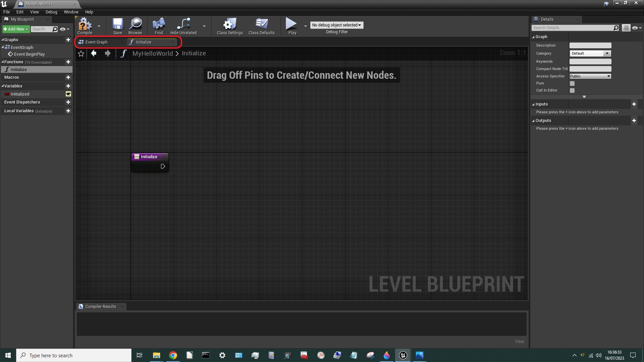
Task: Add input parameter plus icon
Action: pos(634,104)
